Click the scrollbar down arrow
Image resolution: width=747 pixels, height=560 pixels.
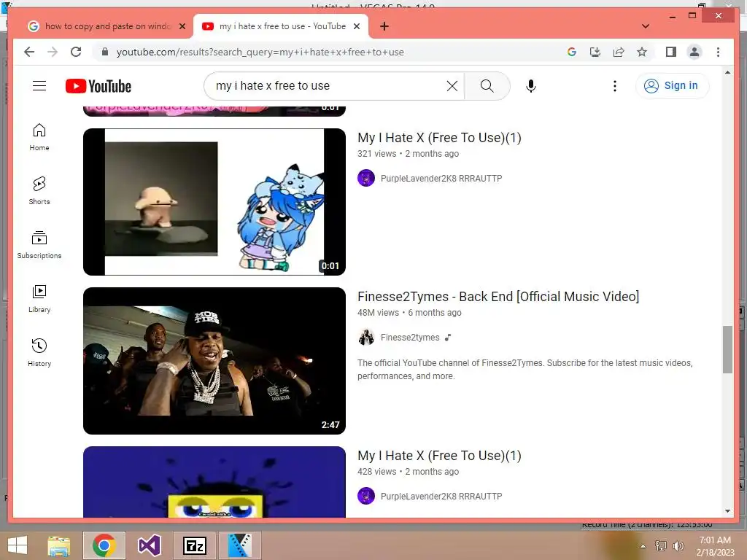coord(727,511)
